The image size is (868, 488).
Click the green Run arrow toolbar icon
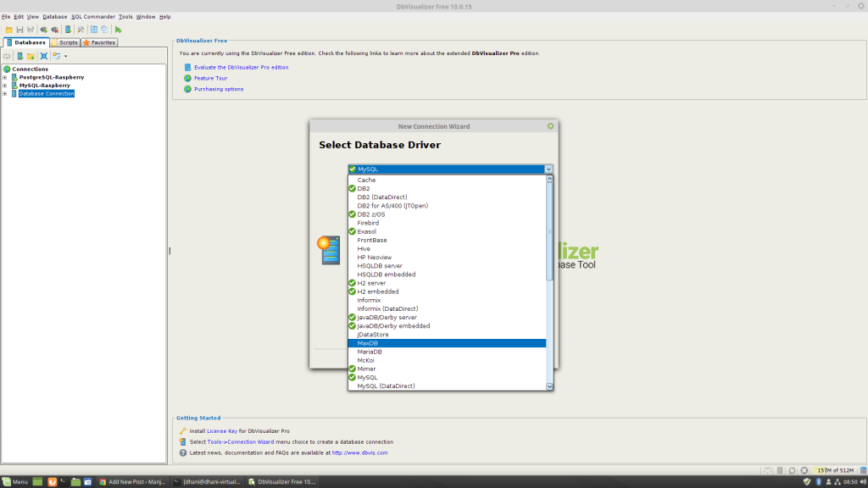click(x=119, y=30)
